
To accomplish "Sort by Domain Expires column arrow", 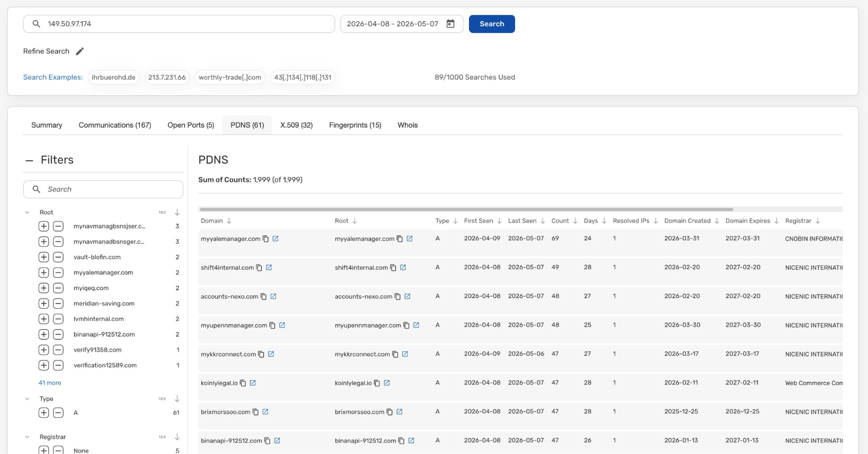I will pyautogui.click(x=776, y=221).
